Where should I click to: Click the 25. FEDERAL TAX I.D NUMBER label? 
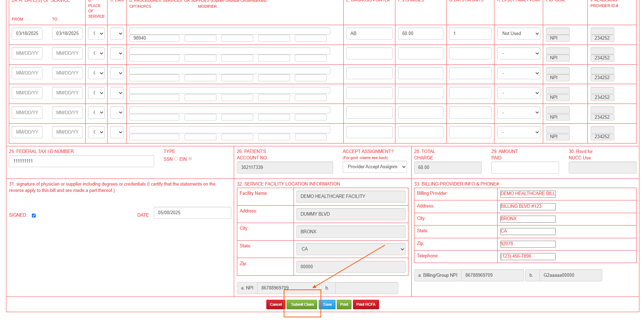tap(41, 152)
